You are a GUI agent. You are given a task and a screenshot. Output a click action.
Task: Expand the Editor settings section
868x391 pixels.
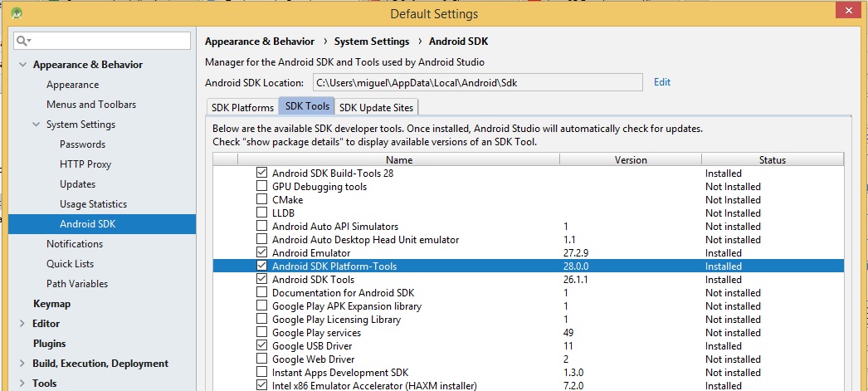(22, 324)
